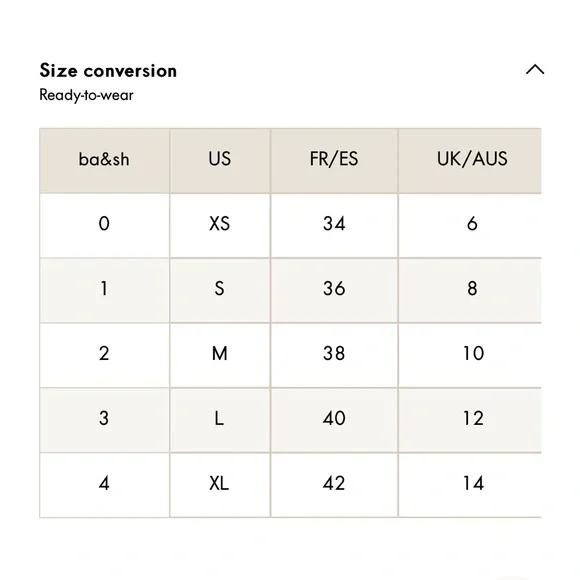
Task: Click the US size S cell
Action: point(220,290)
